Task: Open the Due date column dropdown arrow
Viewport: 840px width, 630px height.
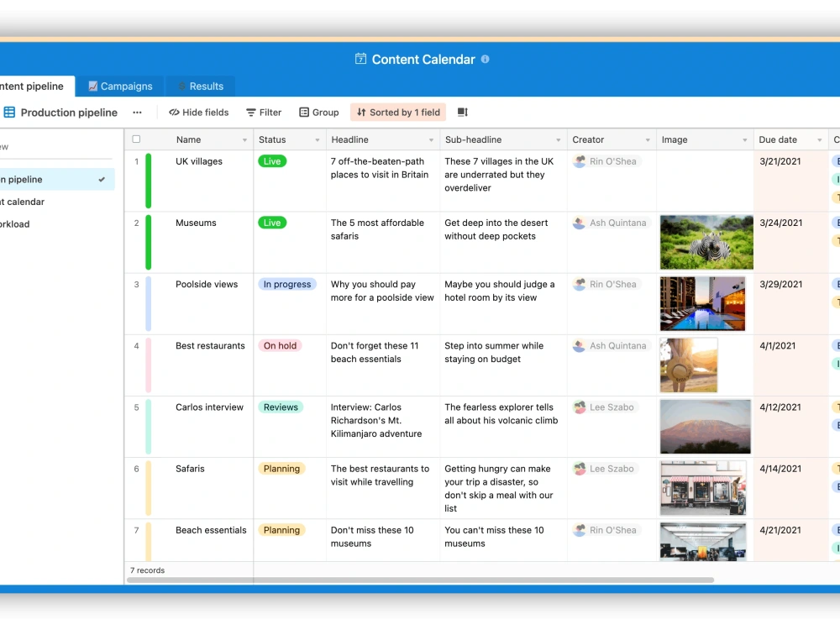Action: 820,140
